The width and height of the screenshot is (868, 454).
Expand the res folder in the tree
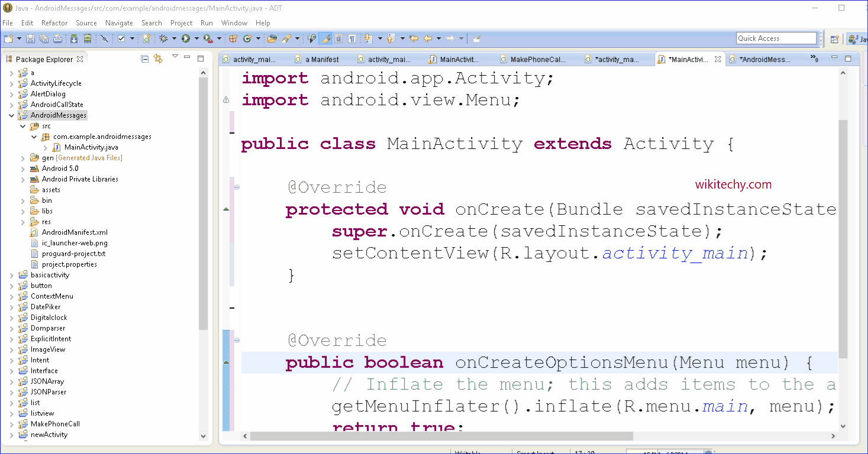pos(22,222)
